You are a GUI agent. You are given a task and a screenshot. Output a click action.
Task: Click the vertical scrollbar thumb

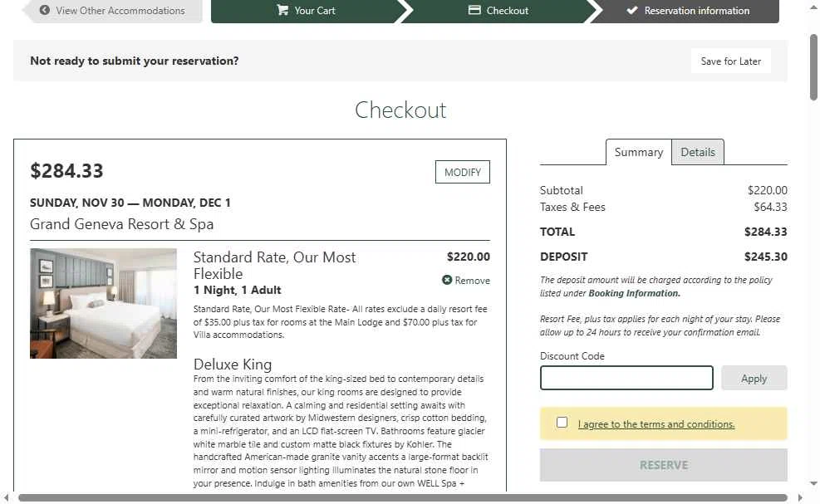813,67
